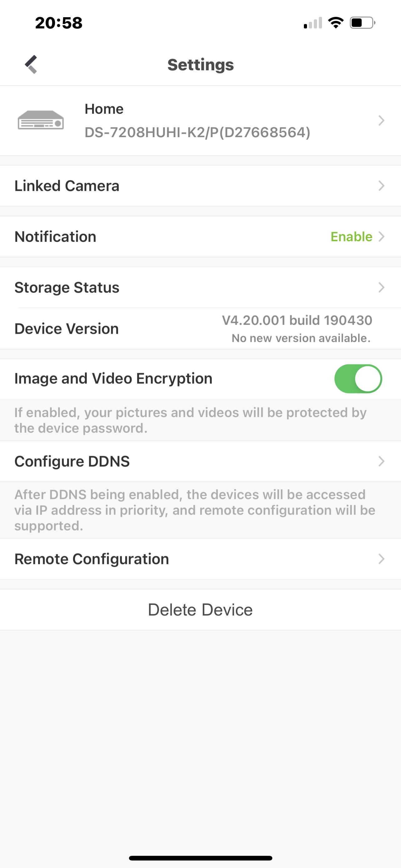
Task: Tap the battery status icon
Action: 362,23
